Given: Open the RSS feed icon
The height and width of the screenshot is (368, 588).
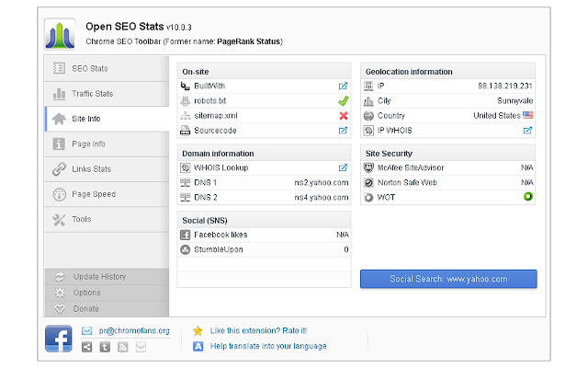Looking at the screenshot, I should [x=123, y=347].
